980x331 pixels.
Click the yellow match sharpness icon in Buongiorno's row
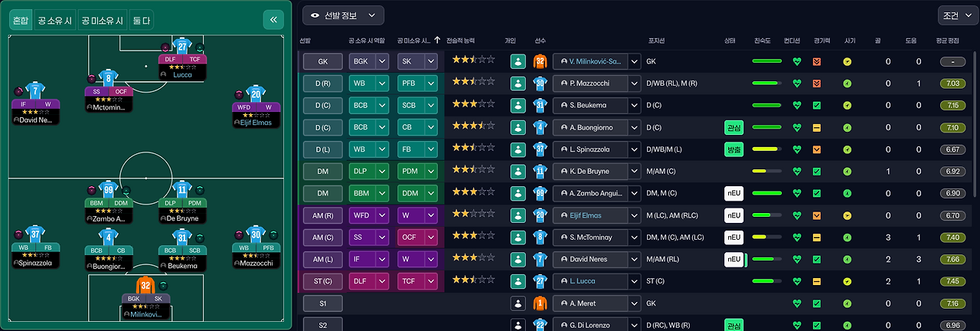[x=817, y=127]
